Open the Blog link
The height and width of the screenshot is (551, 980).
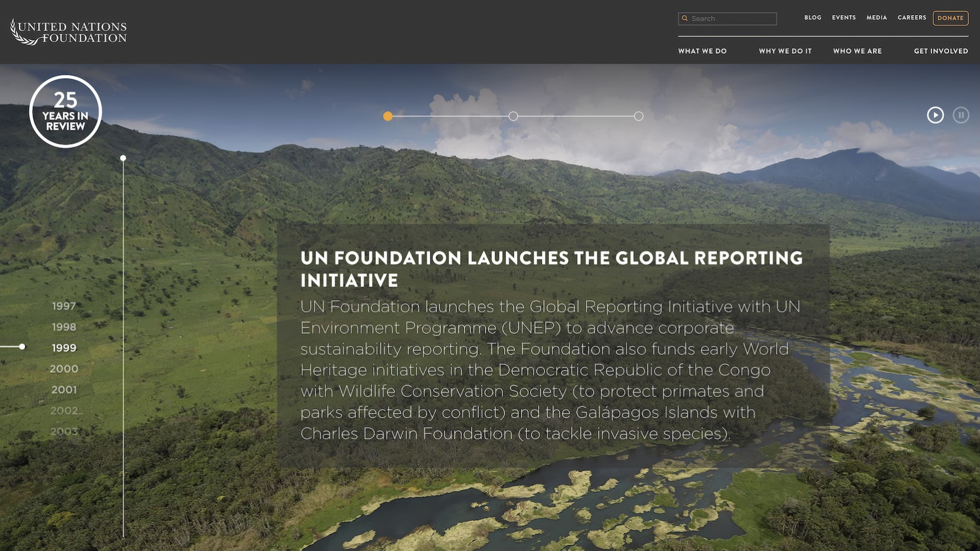[813, 18]
